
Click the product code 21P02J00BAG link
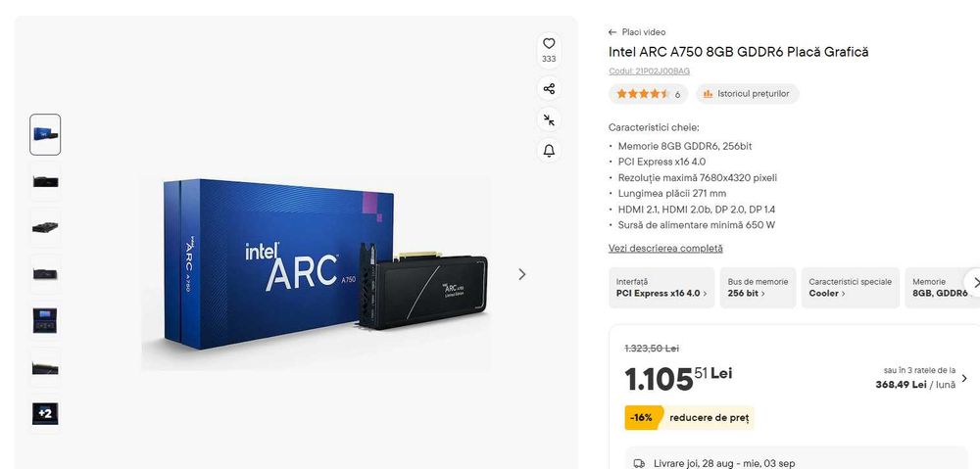coord(650,71)
